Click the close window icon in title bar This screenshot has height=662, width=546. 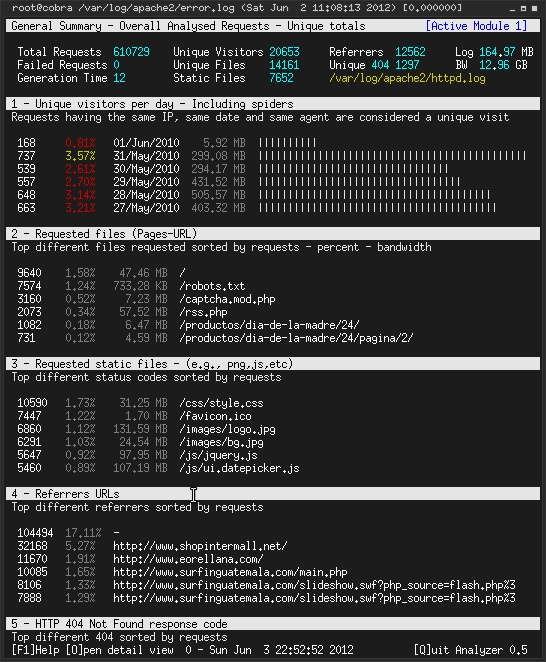(534, 8)
